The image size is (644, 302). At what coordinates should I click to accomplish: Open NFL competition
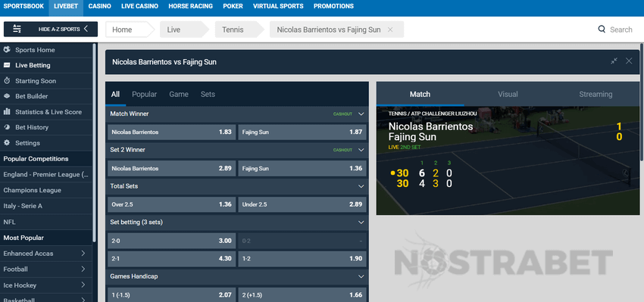(46, 222)
